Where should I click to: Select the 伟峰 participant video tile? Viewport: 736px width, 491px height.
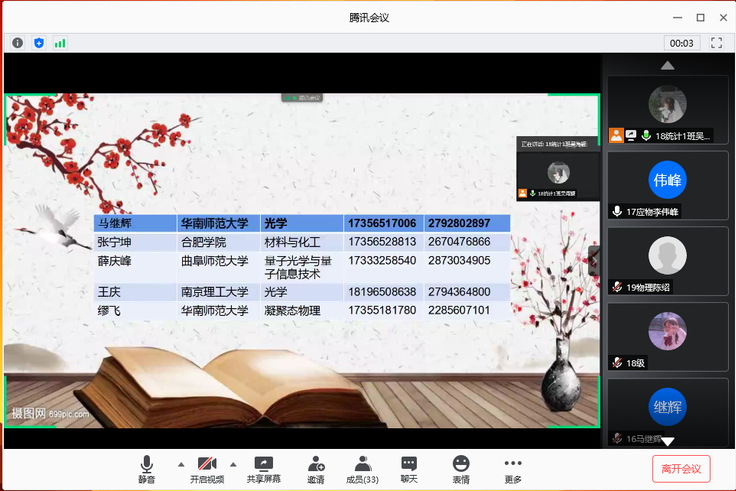(668, 185)
